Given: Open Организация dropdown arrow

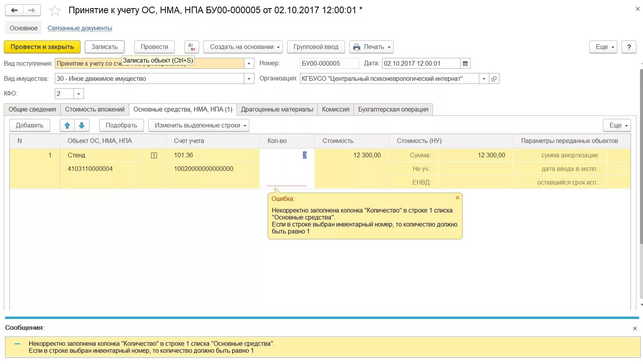Looking at the screenshot, I should (484, 78).
